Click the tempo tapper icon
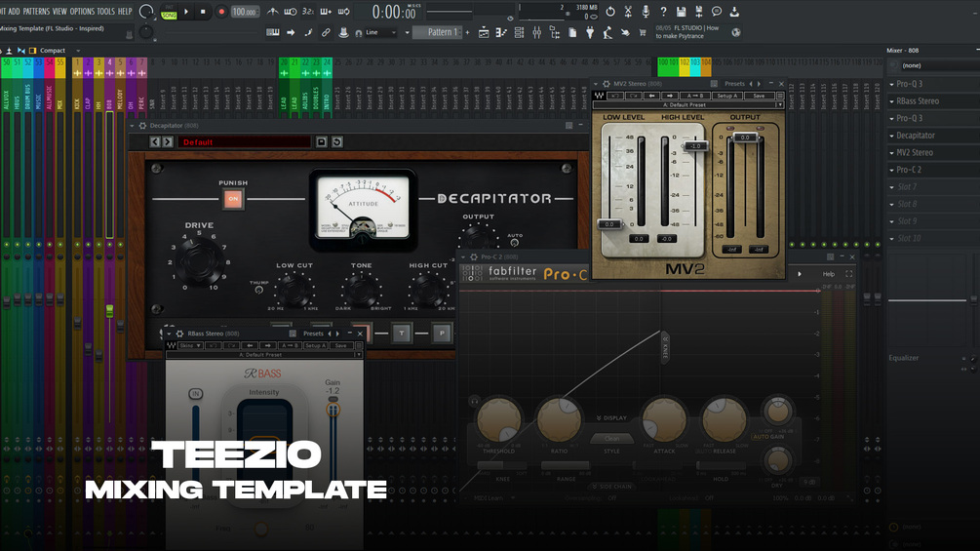 (607, 32)
